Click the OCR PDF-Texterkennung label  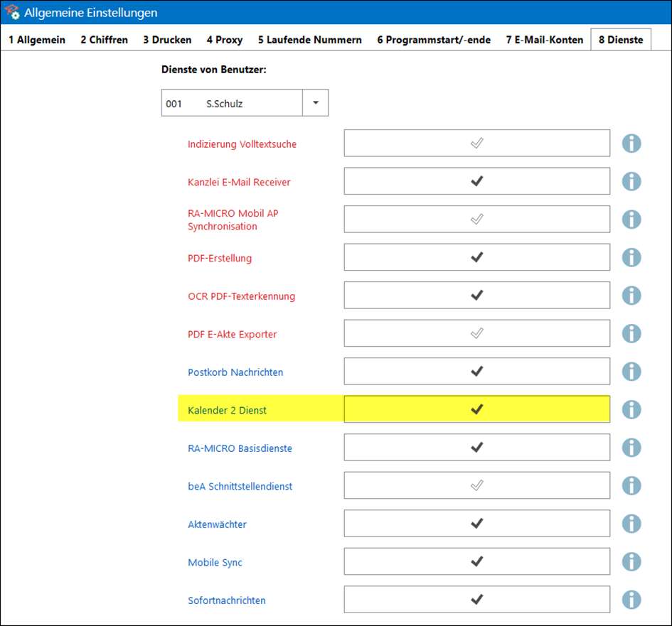pyautogui.click(x=241, y=296)
